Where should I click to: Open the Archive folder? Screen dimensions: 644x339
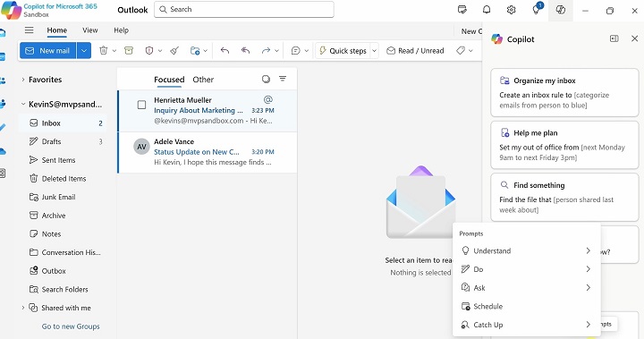point(63,216)
